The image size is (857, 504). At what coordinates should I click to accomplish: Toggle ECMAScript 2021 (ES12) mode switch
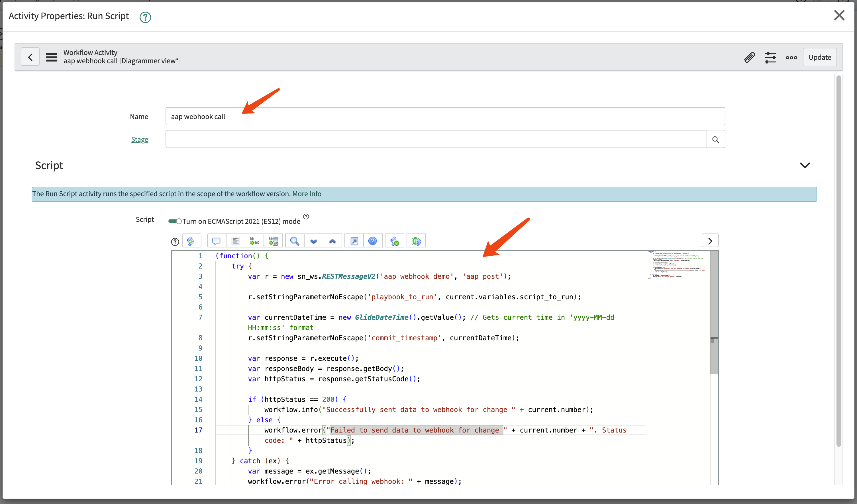[x=175, y=221]
